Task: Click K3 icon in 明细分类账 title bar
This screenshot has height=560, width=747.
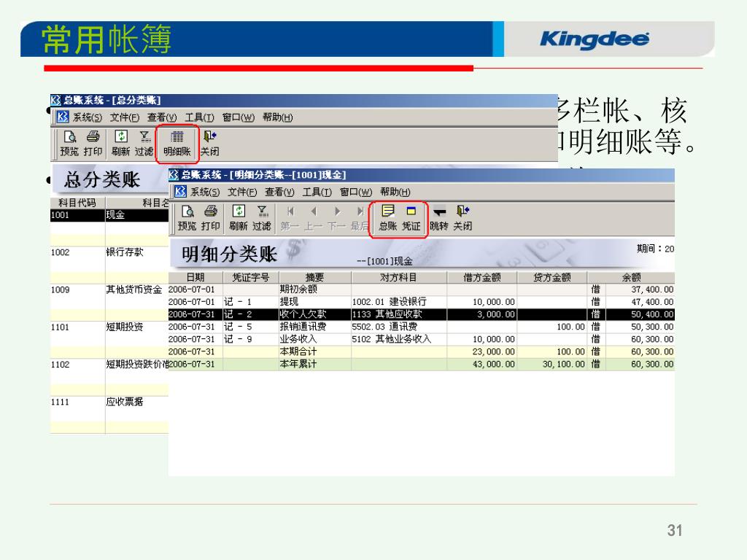Action: click(x=174, y=175)
